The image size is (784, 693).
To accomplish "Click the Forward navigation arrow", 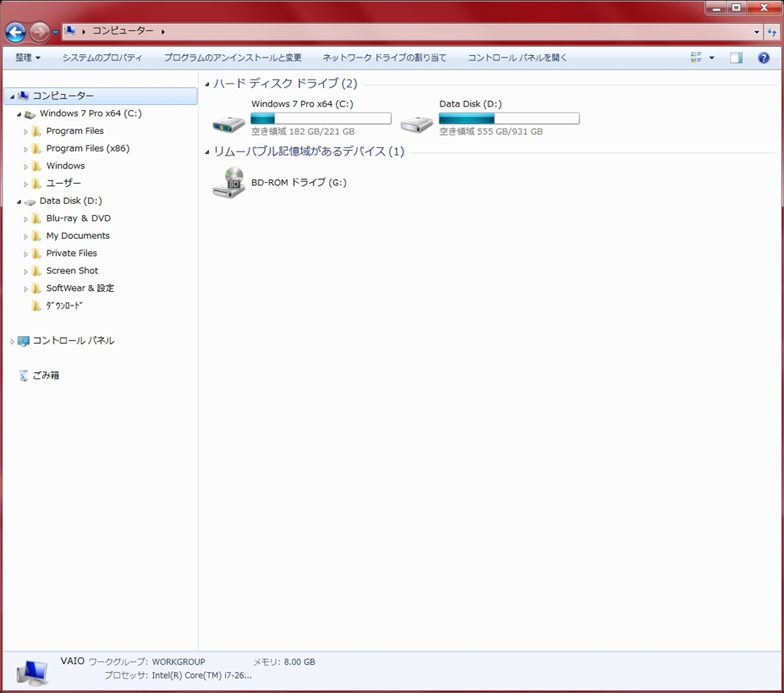I will [39, 32].
